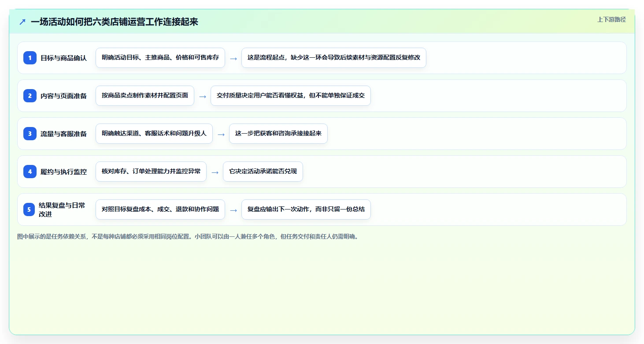Click the arrow in the 履约与执行监控 row
The width and height of the screenshot is (644, 344).
[215, 172]
